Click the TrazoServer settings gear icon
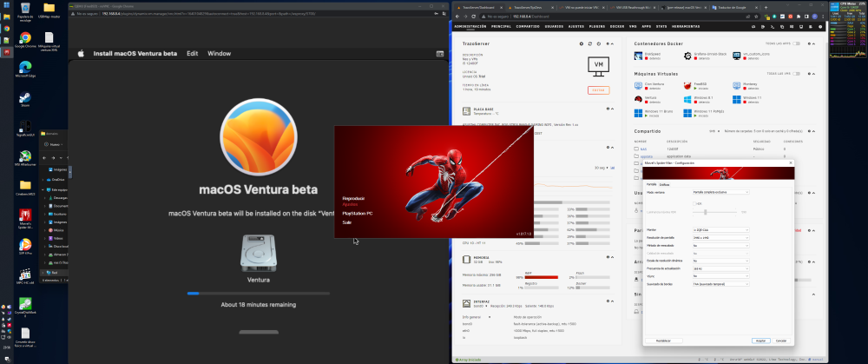 582,43
